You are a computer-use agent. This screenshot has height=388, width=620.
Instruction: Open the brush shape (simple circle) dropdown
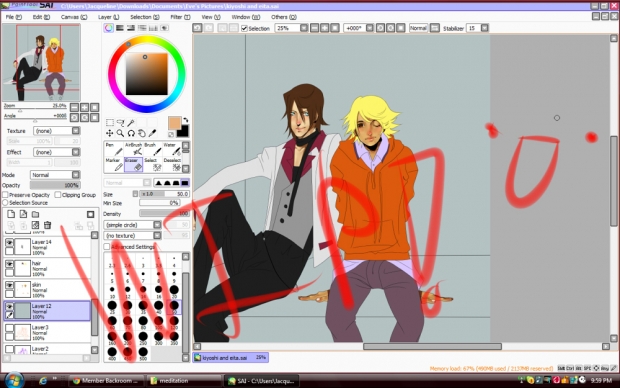(157, 225)
